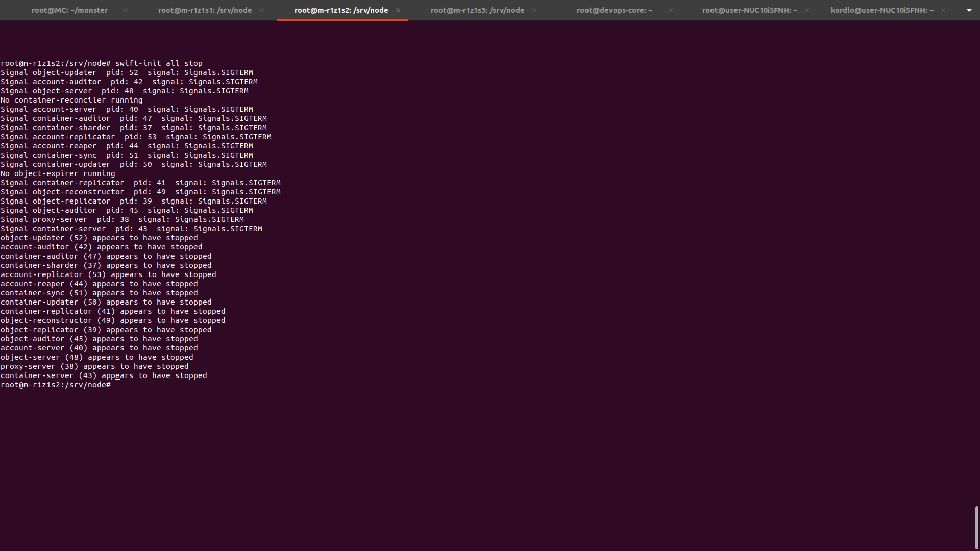Click the 'swift-init all stop' command text

coord(159,63)
